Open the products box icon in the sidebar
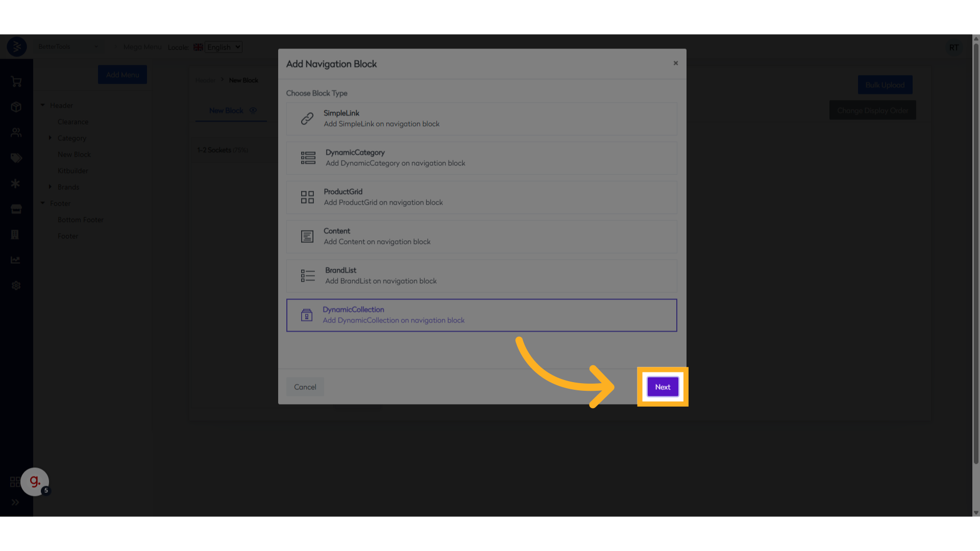Image resolution: width=980 pixels, height=551 pixels. pos(16,107)
